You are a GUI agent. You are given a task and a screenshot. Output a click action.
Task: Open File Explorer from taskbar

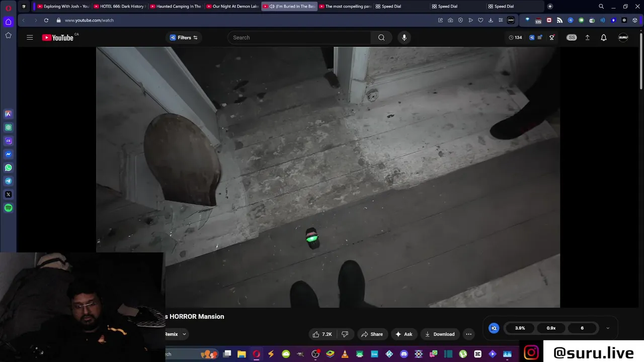pos(242,354)
